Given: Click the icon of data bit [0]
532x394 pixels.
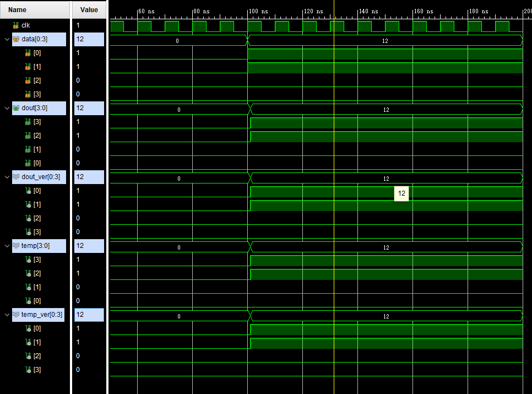Looking at the screenshot, I should pos(28,53).
